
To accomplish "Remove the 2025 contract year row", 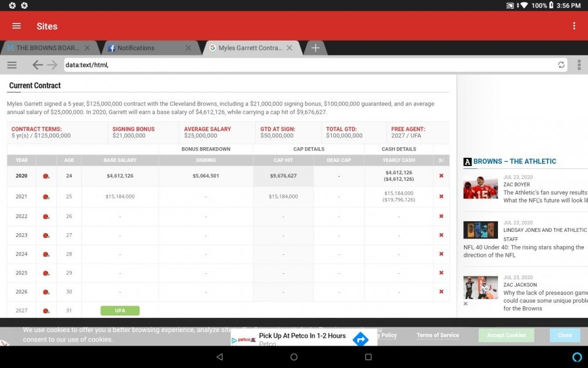I will pyautogui.click(x=441, y=273).
